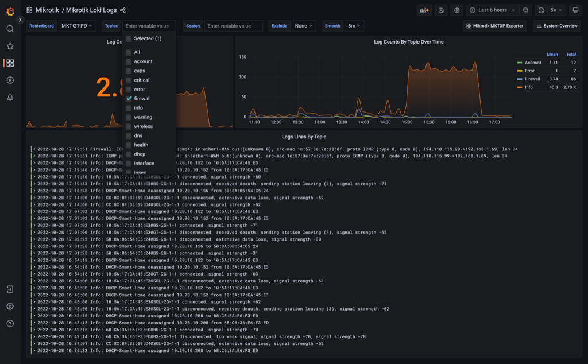This screenshot has height=364, width=588.
Task: Click the dashboard grid icon beside Mikrotik
Action: pyautogui.click(x=29, y=10)
